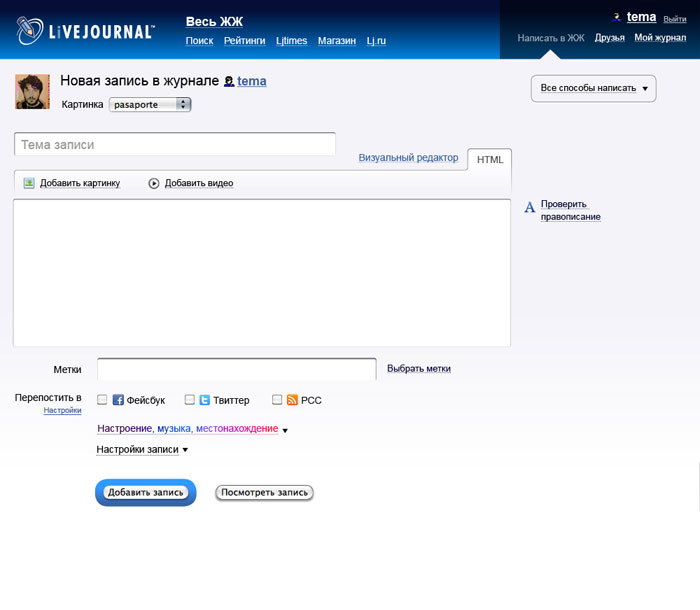Click the spell check letter A icon
The image size is (700, 610).
pos(530,208)
